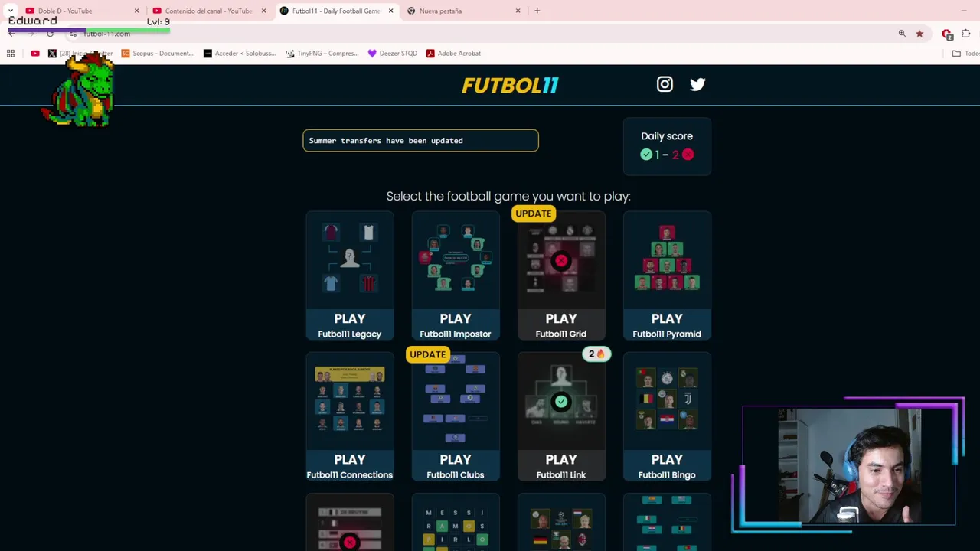
Task: Click the Futbol11 Connections thumbnail image
Action: [350, 400]
